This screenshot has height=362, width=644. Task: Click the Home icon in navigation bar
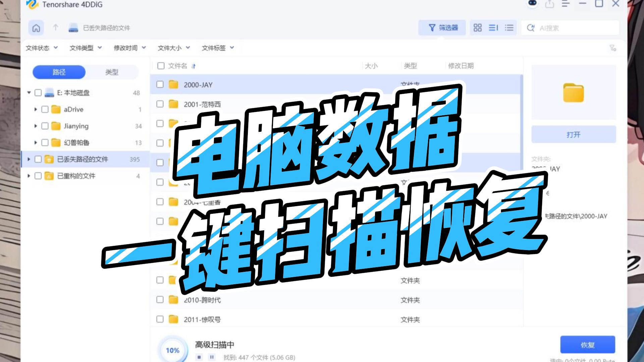(36, 28)
